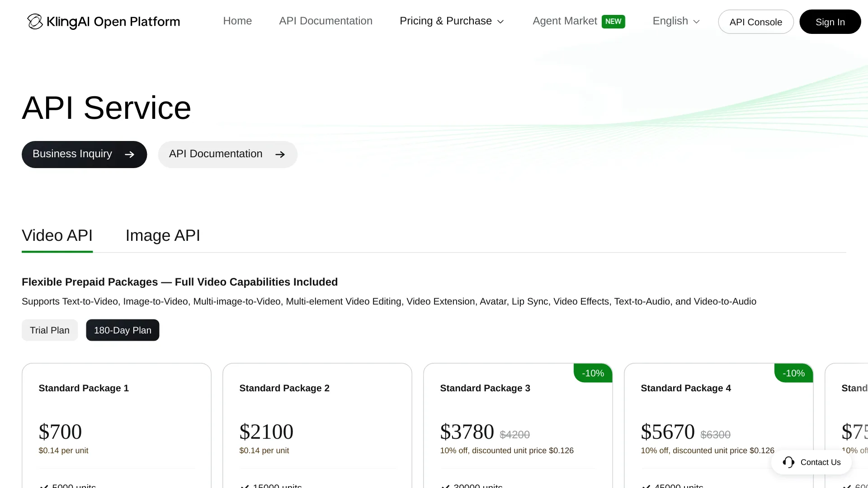Click the -10% badge on Standard Package 4
868x488 pixels.
[x=794, y=373]
